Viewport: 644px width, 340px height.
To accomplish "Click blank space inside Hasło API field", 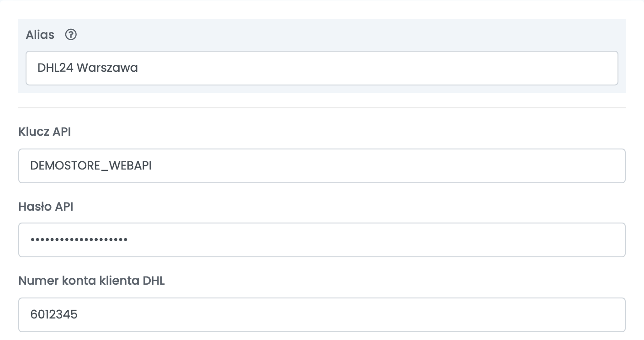I will coord(375,240).
